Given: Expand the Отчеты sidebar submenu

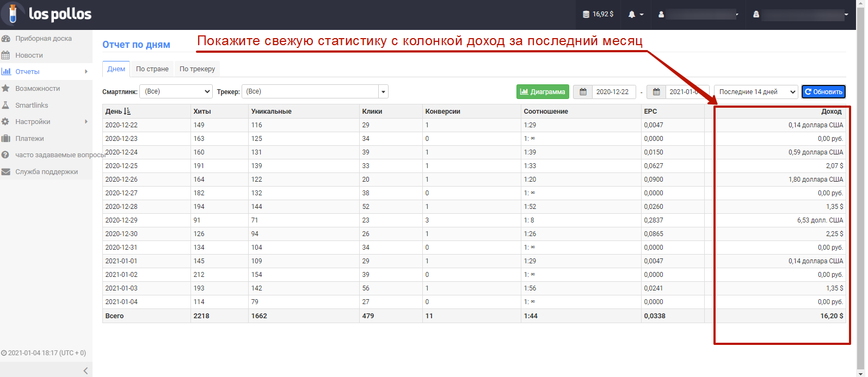Looking at the screenshot, I should pos(86,72).
